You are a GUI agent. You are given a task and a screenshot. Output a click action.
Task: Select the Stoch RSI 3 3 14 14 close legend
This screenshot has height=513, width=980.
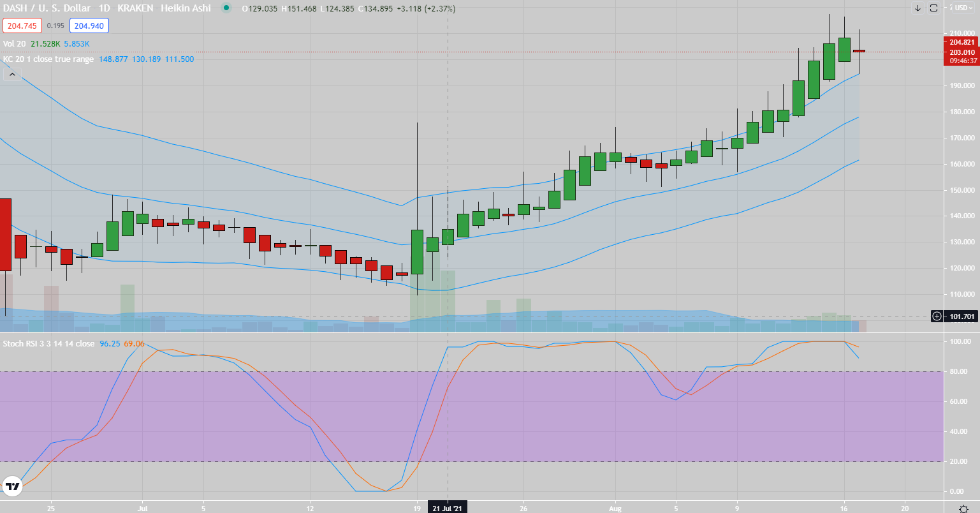click(x=48, y=343)
